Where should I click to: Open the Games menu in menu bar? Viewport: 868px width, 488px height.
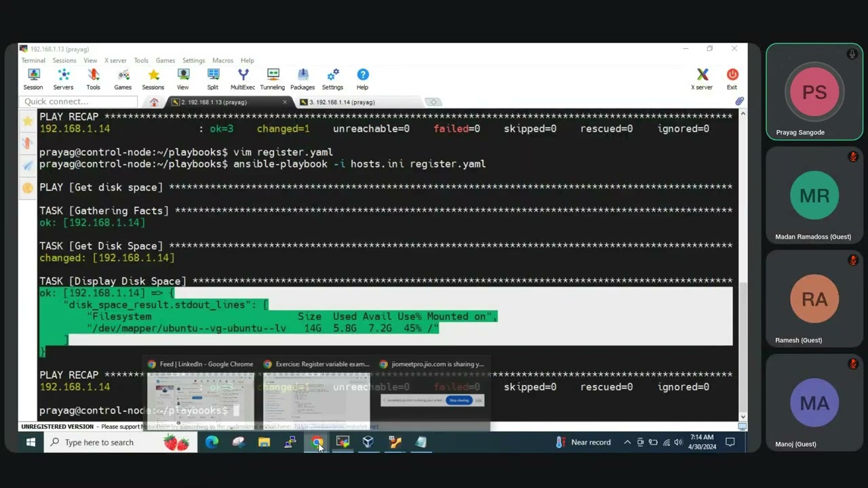click(165, 60)
